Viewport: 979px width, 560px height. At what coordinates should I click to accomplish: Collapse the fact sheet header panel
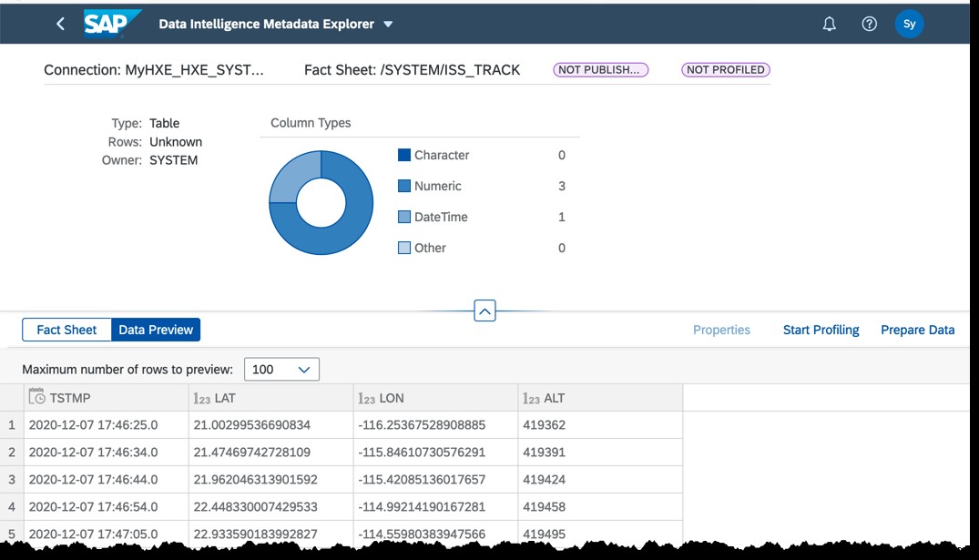pos(484,311)
